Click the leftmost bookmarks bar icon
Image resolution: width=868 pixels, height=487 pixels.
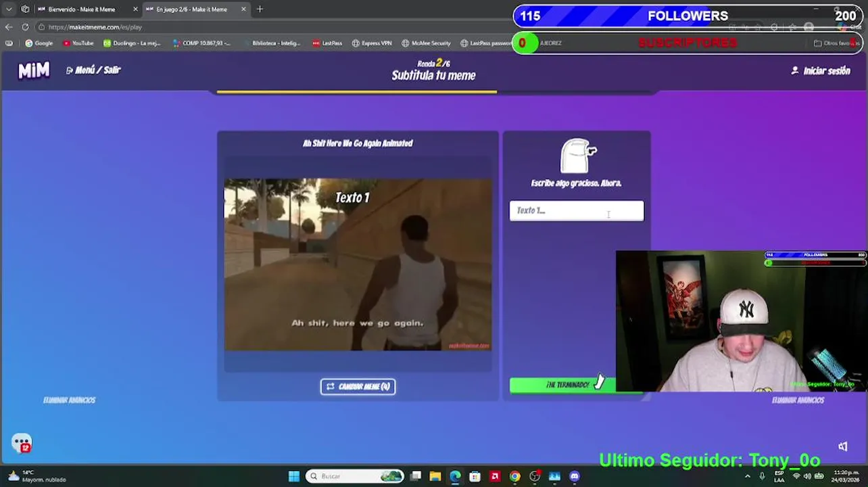(9, 43)
